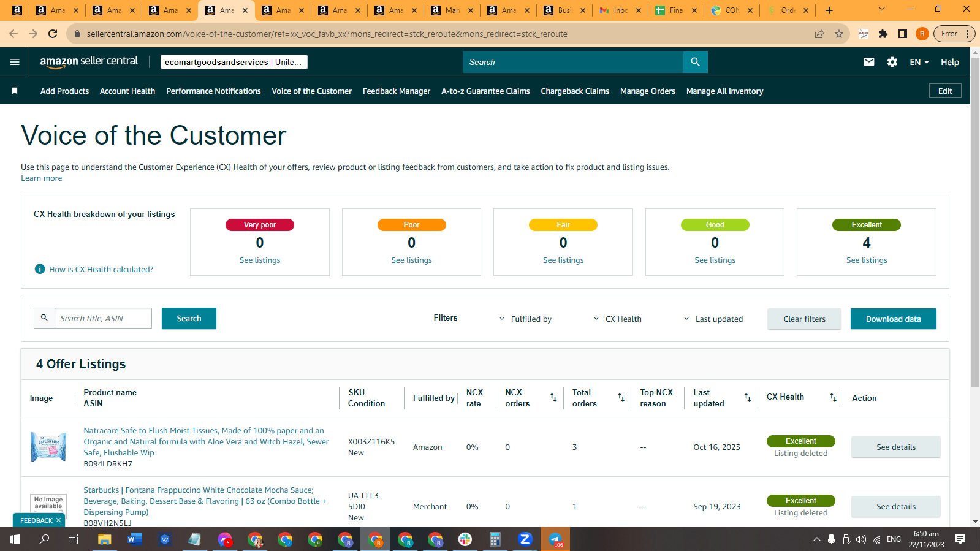The image size is (980, 551).
Task: Open Microsoft Word from the taskbar
Action: point(135,539)
